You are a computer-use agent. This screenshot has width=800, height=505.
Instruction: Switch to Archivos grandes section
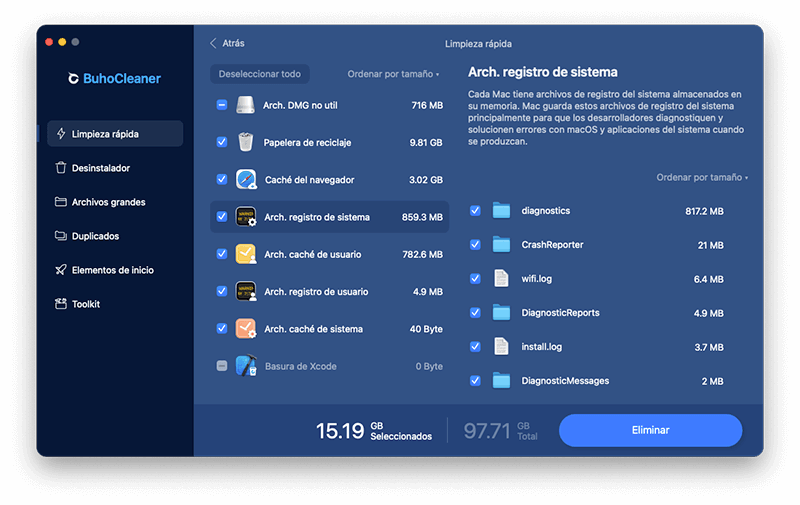[115, 202]
